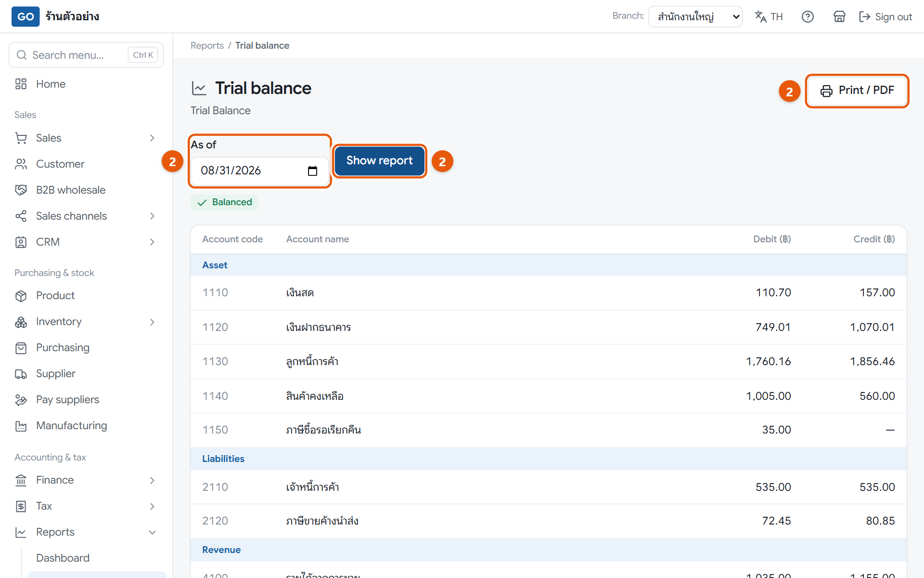Click the search magnifier icon in menu search
The width and height of the screenshot is (924, 578).
coord(22,55)
